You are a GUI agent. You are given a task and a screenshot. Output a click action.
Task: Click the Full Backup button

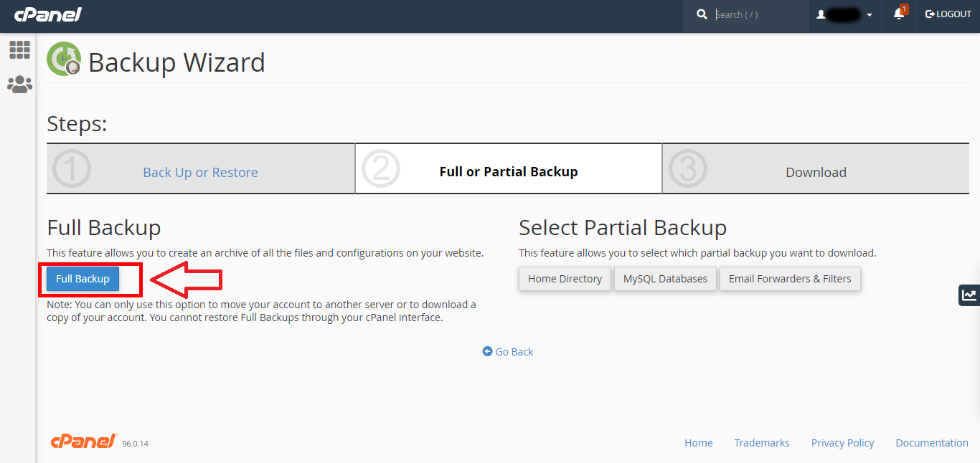pyautogui.click(x=83, y=279)
